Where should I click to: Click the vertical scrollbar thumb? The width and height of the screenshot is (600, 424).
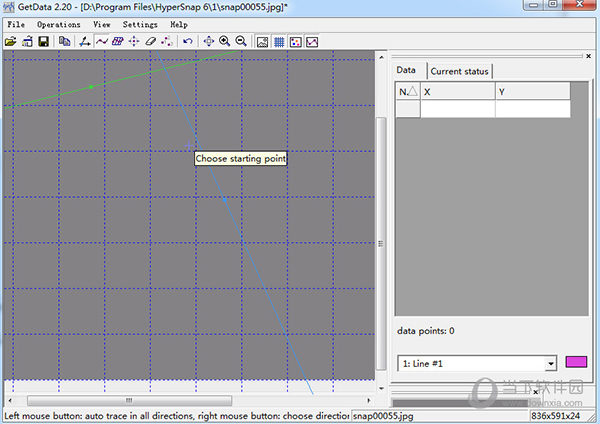click(381, 244)
